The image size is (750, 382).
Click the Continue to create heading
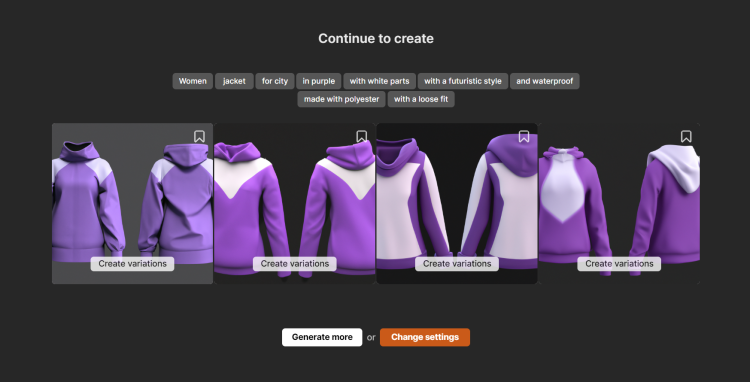[376, 39]
